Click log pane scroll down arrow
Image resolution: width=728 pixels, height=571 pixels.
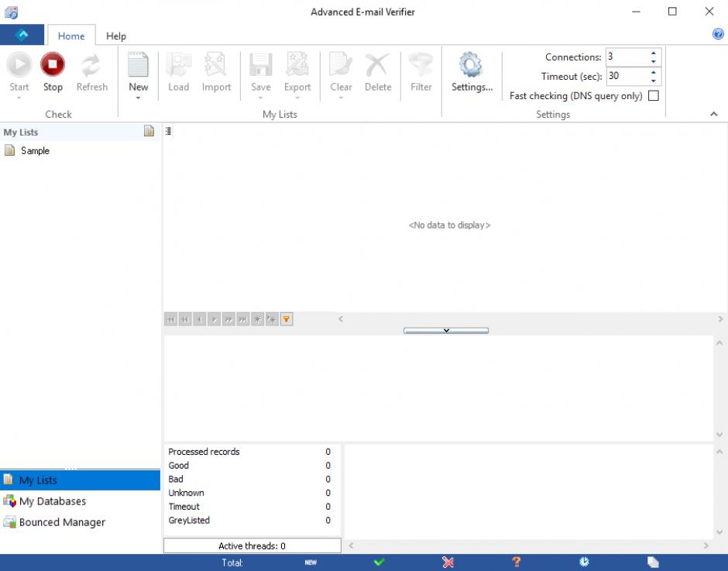point(719,435)
